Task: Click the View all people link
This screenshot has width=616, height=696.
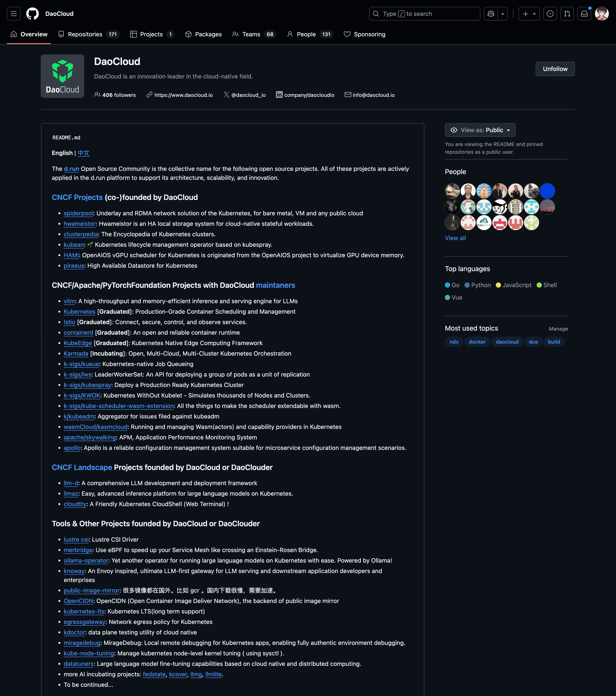Action: [455, 238]
